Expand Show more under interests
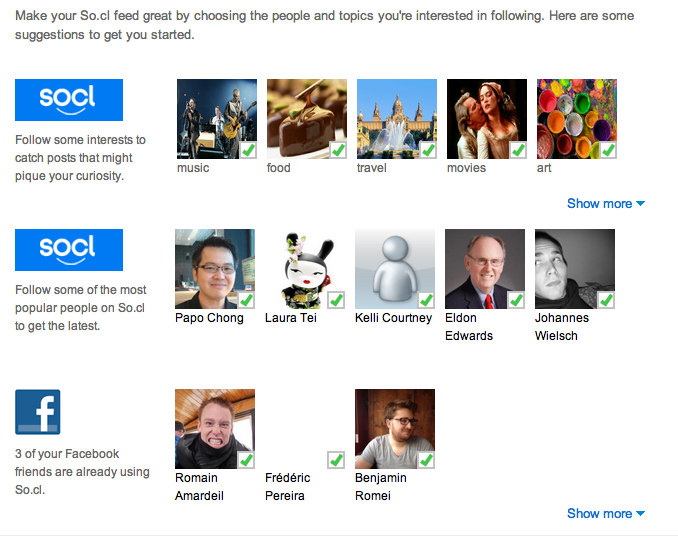 pyautogui.click(x=605, y=204)
